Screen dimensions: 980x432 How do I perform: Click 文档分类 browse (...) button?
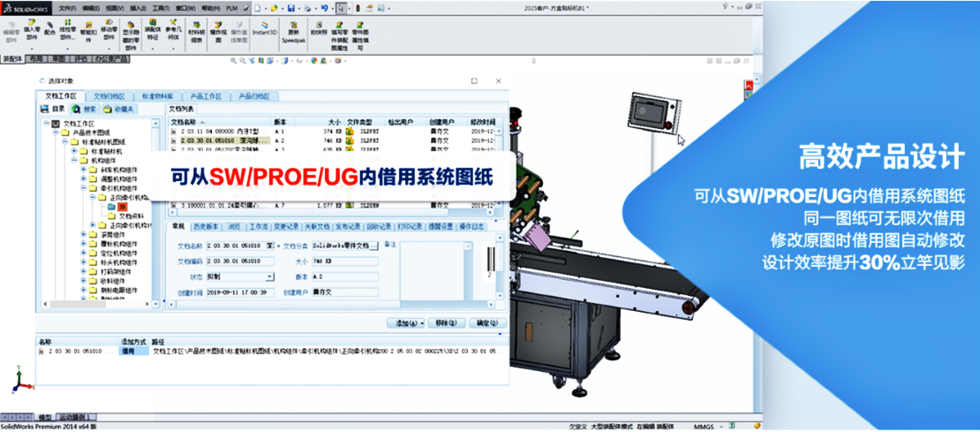373,246
